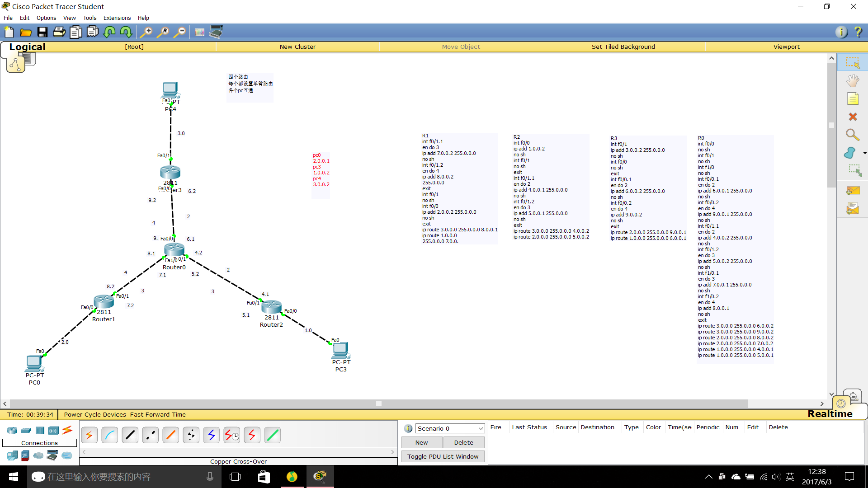Click Fast Forward Time
Screen dimensions: 868x488
tap(158, 414)
